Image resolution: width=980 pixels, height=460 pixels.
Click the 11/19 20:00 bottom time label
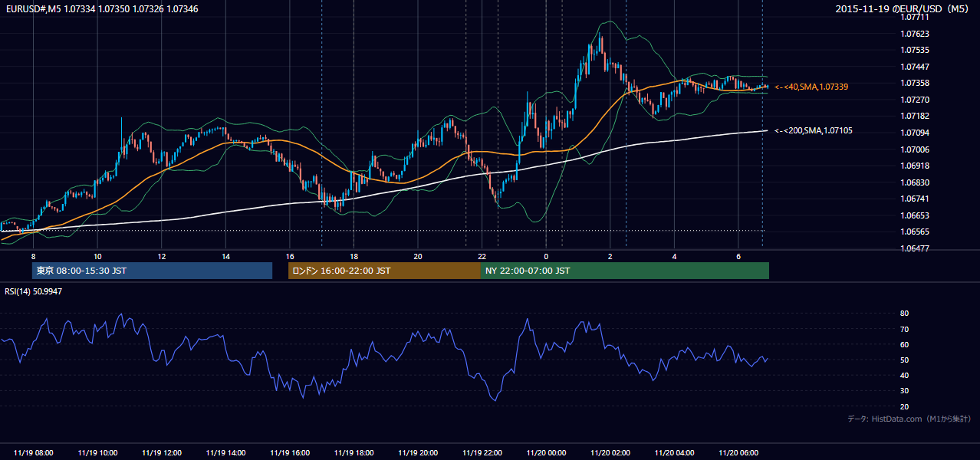click(x=418, y=453)
